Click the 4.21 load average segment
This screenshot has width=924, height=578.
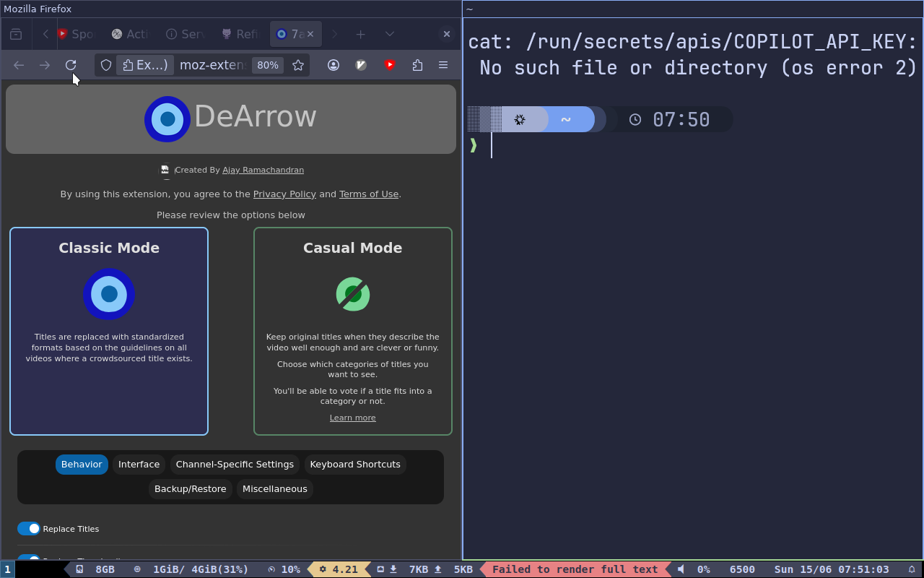[x=339, y=569]
